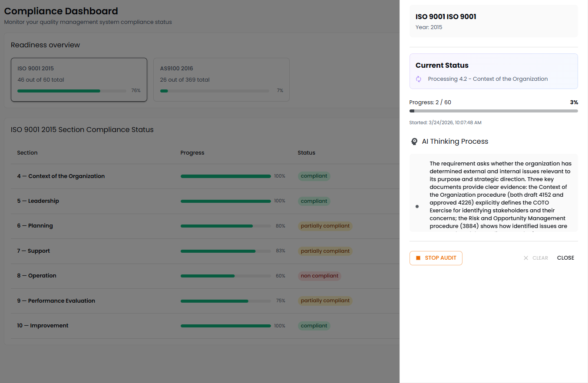The height and width of the screenshot is (383, 588).
Task: Expand the 9 — Performance Evaluation row
Action: [56, 300]
